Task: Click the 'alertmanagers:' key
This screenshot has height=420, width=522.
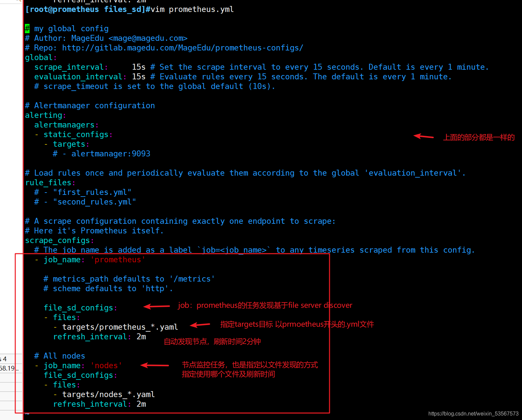Action: (x=66, y=125)
